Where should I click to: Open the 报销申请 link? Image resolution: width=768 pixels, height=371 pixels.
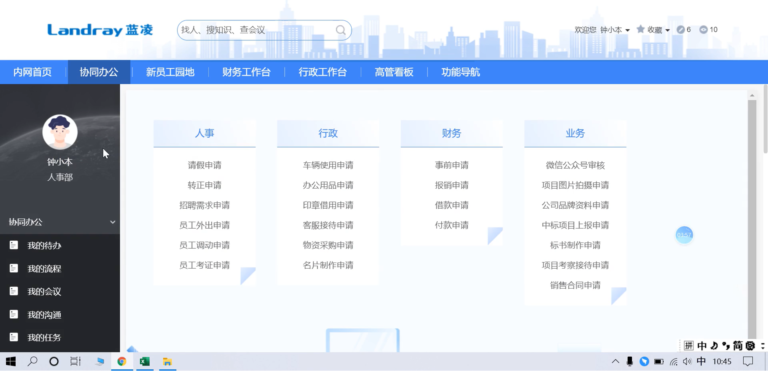click(x=452, y=185)
